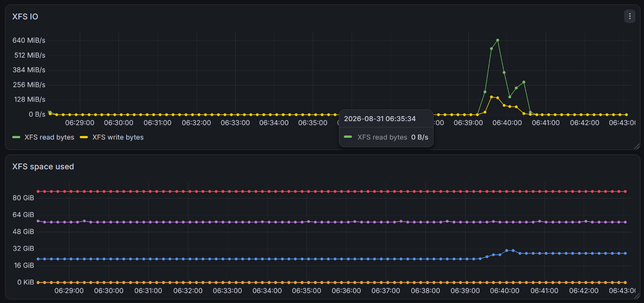Viewport: 644px width, 303px height.
Task: Click the XFS IO panel title
Action: [x=25, y=17]
